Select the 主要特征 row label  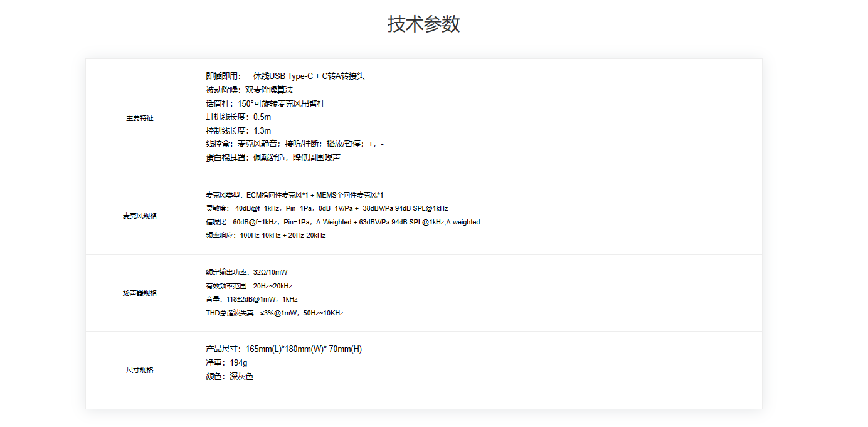tap(140, 118)
